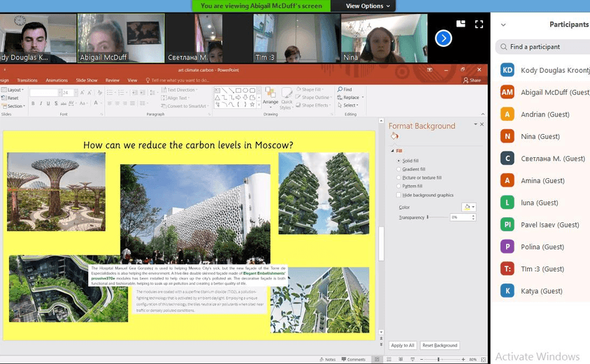590x364 pixels.
Task: Click the gallery layout switch icon
Action: pos(461,24)
